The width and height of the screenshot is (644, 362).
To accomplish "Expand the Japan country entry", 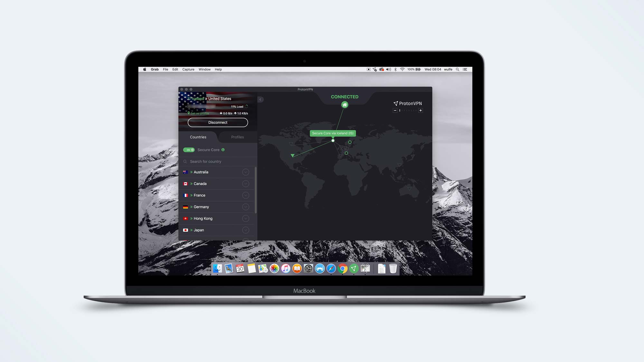I will point(245,230).
